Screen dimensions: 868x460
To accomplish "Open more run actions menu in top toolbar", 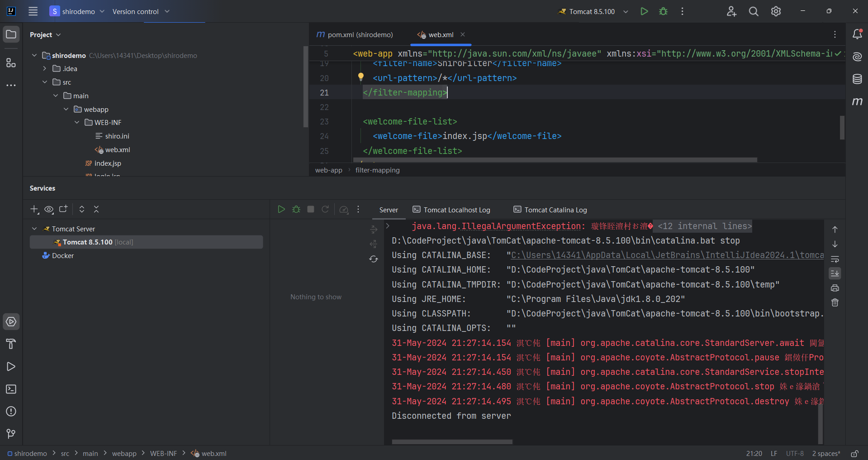I will 682,11.
